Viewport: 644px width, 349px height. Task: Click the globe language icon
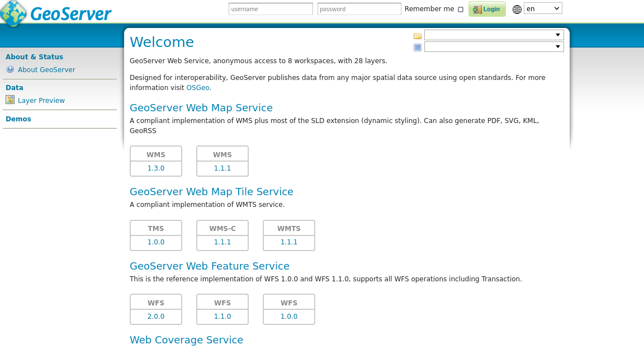pyautogui.click(x=517, y=9)
